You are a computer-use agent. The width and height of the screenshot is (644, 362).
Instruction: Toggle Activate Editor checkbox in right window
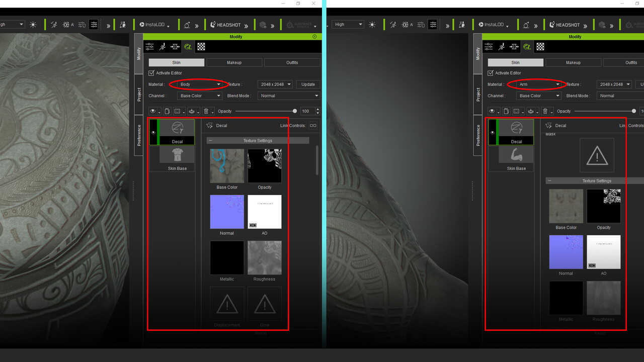coord(491,73)
